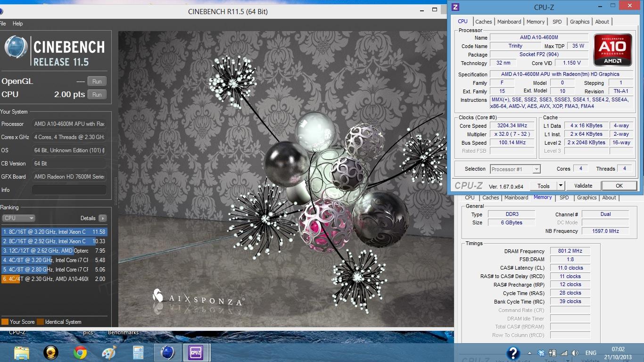The image size is (644, 362).
Task: Click the AMD A10-4600M Name field
Action: pos(539,37)
